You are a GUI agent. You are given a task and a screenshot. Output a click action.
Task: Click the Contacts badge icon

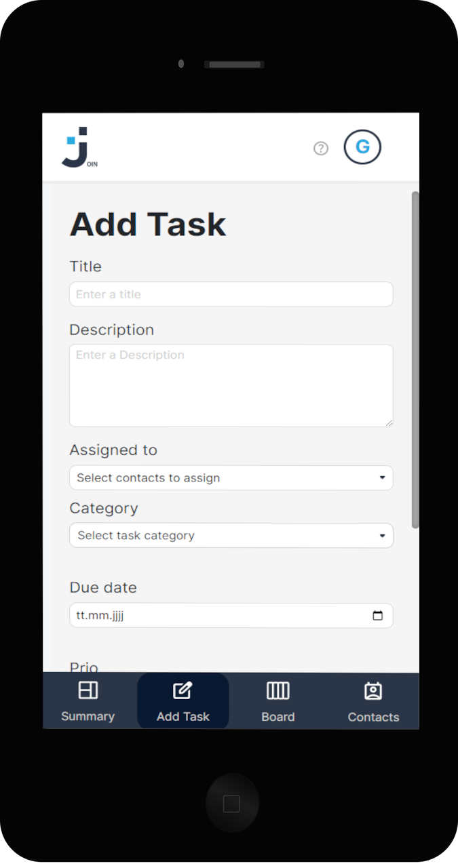pyautogui.click(x=373, y=691)
